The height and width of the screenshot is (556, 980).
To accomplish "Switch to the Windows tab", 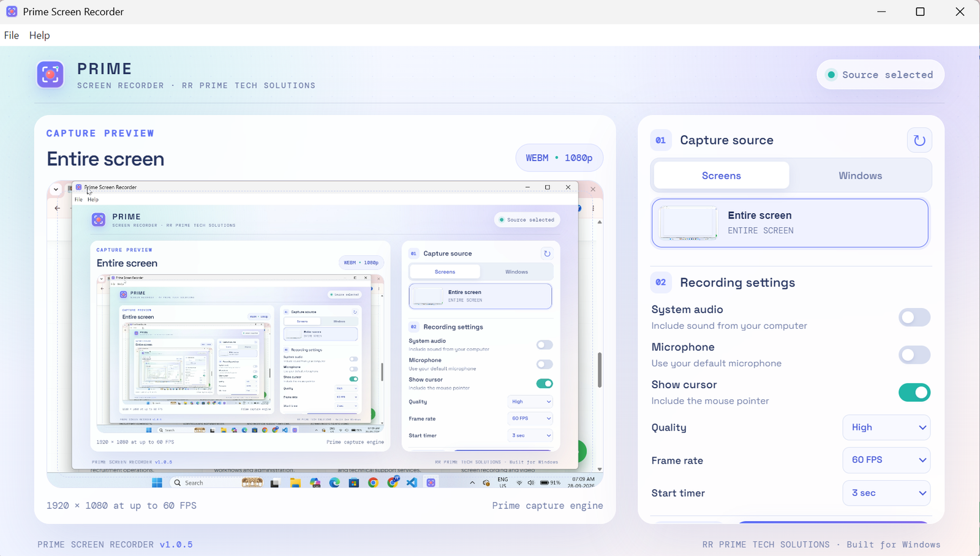I will 860,176.
